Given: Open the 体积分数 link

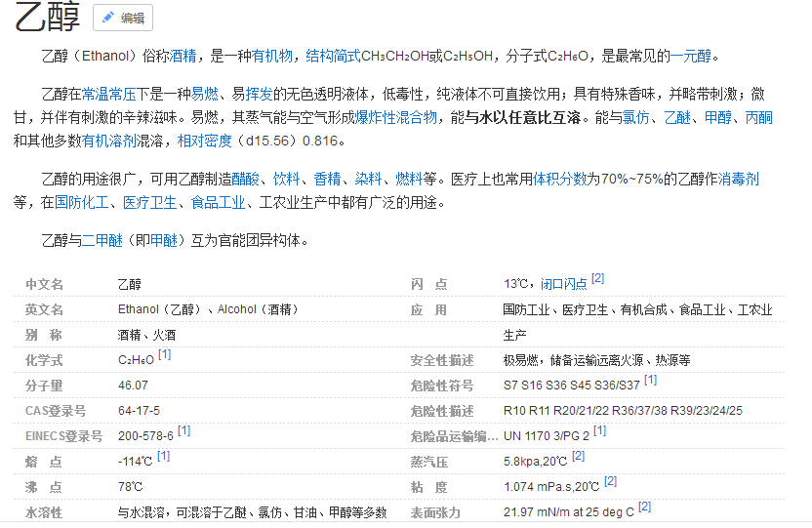Looking at the screenshot, I should (x=559, y=179).
